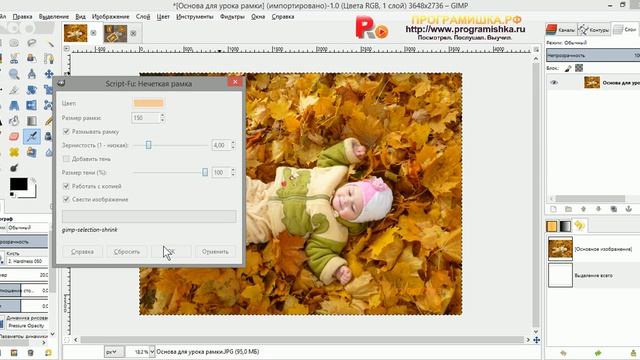Screen dimensions: 640x360
Task: Click the duplicate layer icon
Action: coord(613,209)
